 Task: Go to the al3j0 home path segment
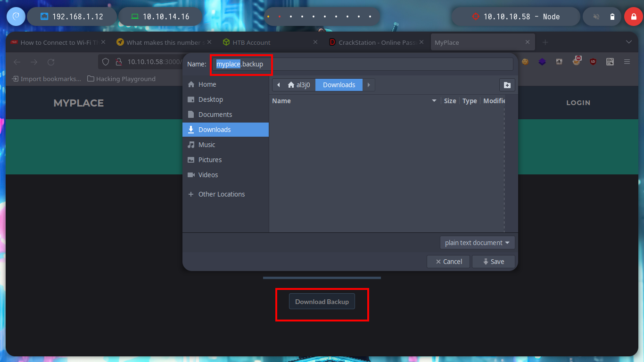point(299,85)
